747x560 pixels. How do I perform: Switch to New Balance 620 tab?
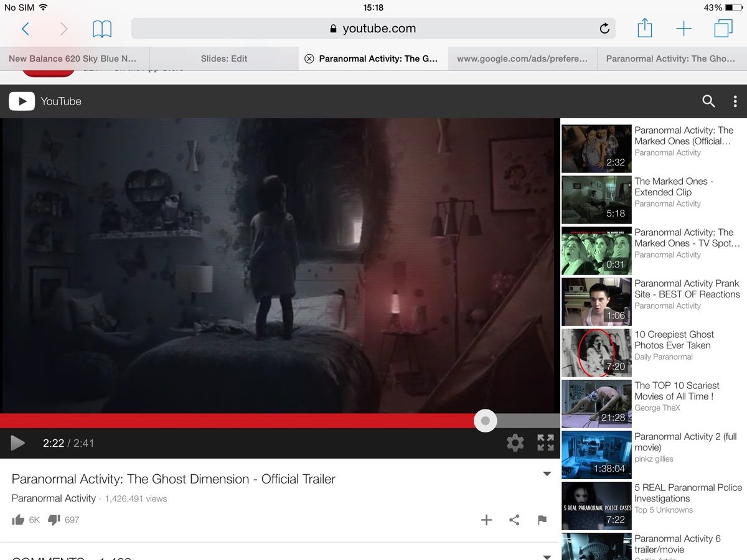[x=75, y=58]
